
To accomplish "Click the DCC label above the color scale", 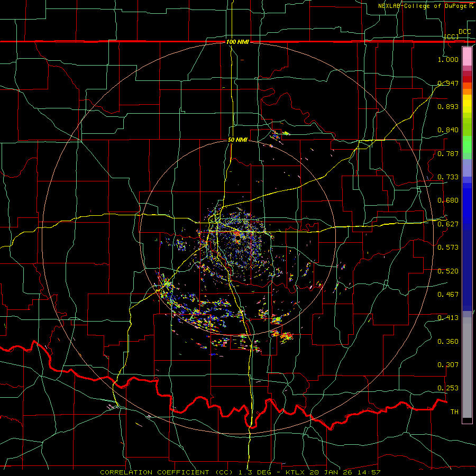I will click(x=464, y=32).
